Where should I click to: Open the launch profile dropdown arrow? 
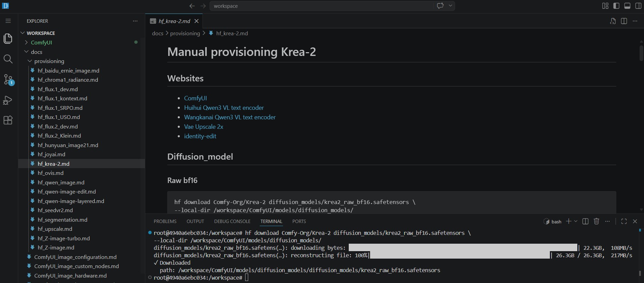pyautogui.click(x=576, y=221)
